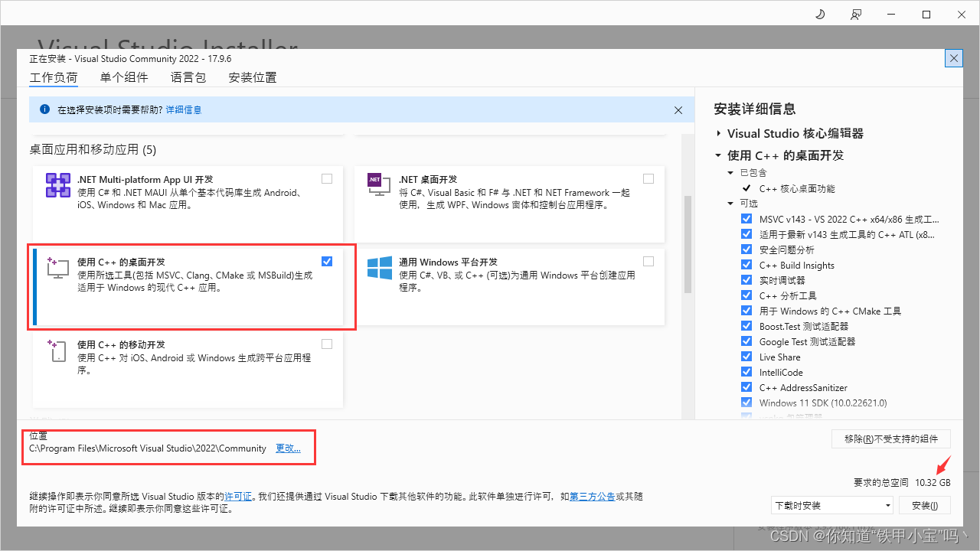
Task: Uncheck C++ Build Insights component
Action: (x=746, y=265)
